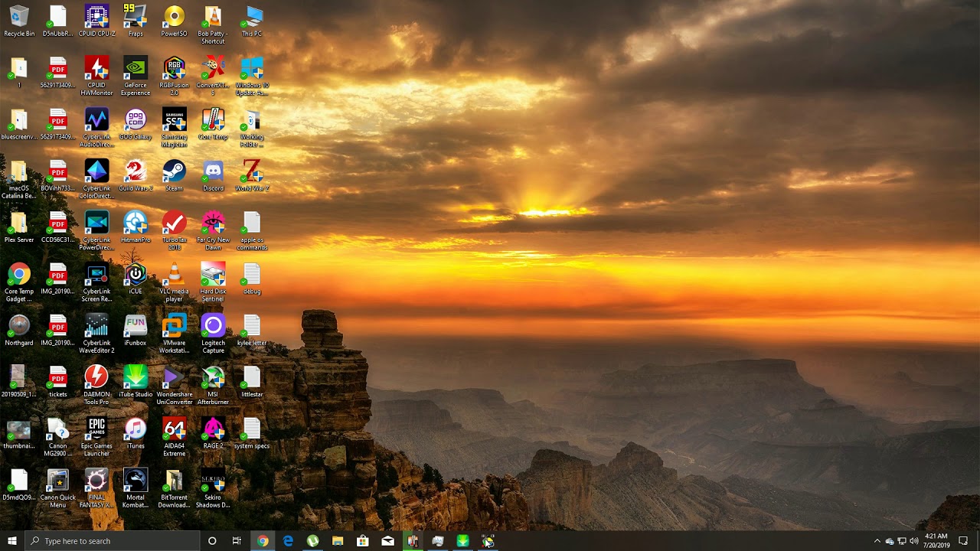This screenshot has width=980, height=551.
Task: Open the Recycle Bin
Action: (x=19, y=21)
